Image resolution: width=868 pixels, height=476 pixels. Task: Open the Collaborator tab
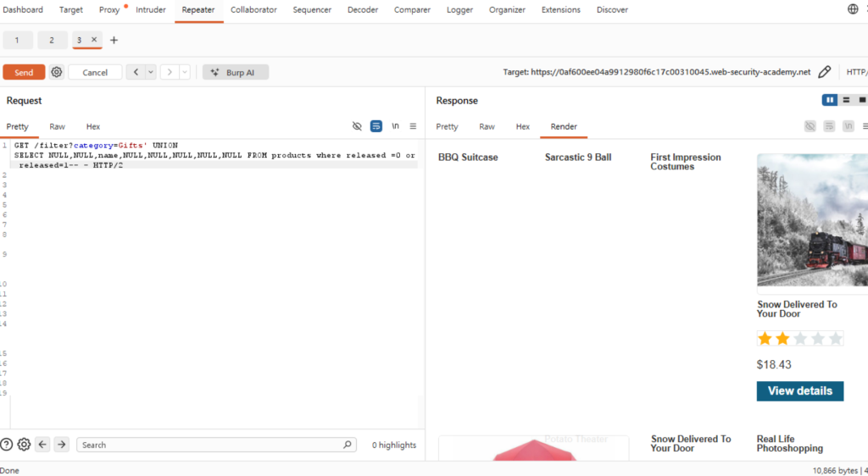[x=253, y=9]
